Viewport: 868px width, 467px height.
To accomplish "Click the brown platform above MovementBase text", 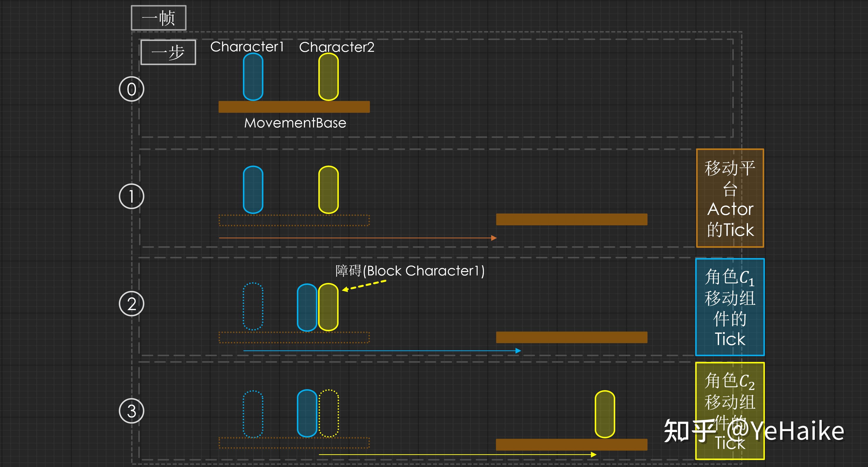I will coord(294,107).
